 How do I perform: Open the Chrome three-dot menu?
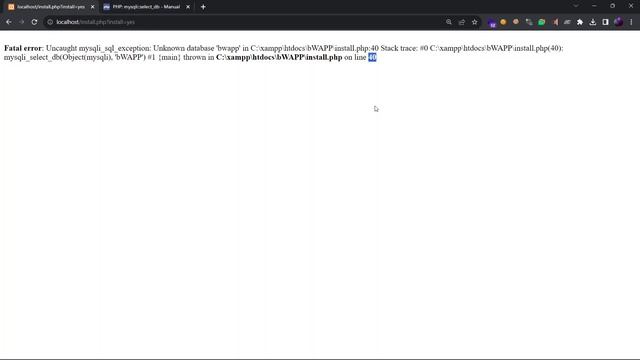pos(631,22)
